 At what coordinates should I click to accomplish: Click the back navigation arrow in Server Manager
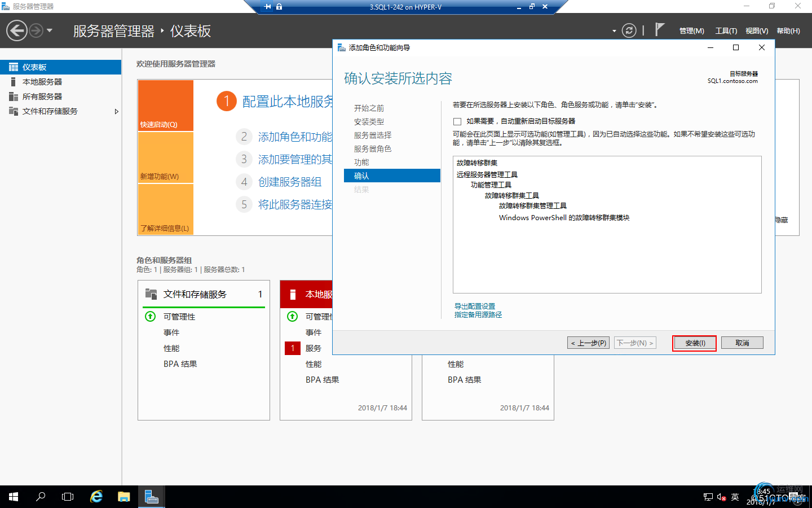click(x=17, y=30)
